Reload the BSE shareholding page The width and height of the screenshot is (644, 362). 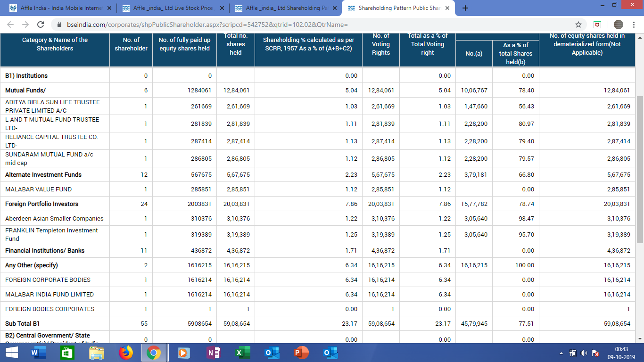[41, 25]
